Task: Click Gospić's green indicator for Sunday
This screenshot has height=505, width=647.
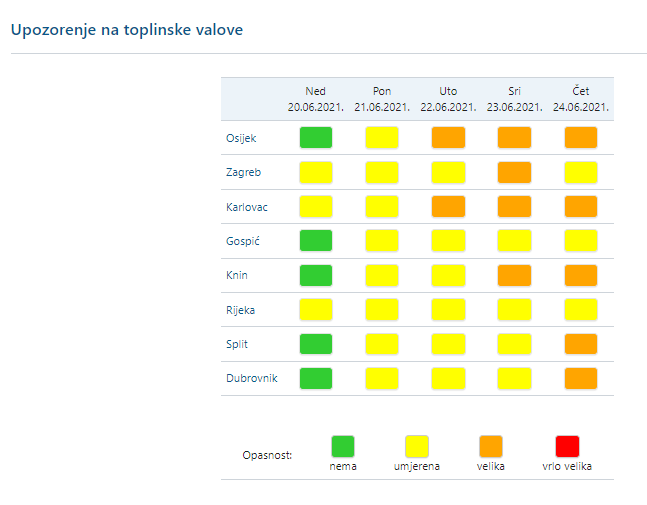Action: pos(316,240)
